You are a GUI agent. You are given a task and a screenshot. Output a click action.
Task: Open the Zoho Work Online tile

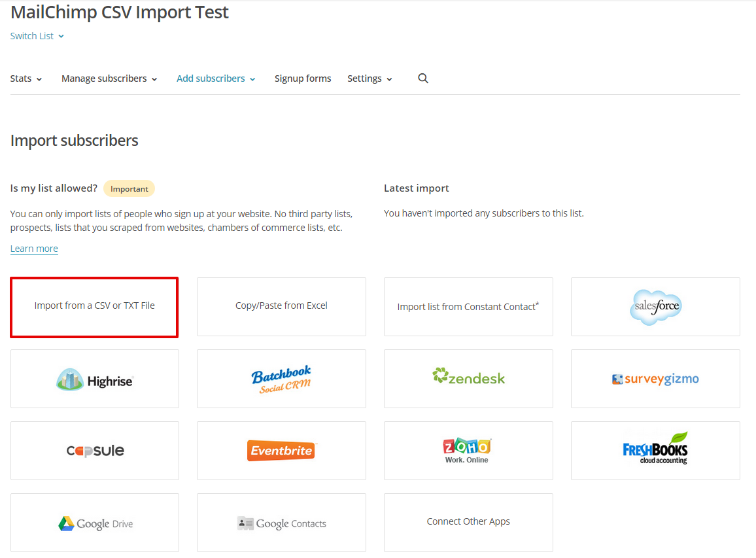pos(468,451)
